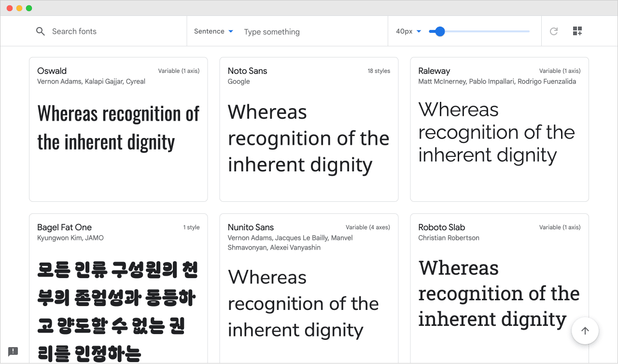
Task: Click 'Variable (1 axis)' on the Oswald card
Action: pyautogui.click(x=179, y=71)
